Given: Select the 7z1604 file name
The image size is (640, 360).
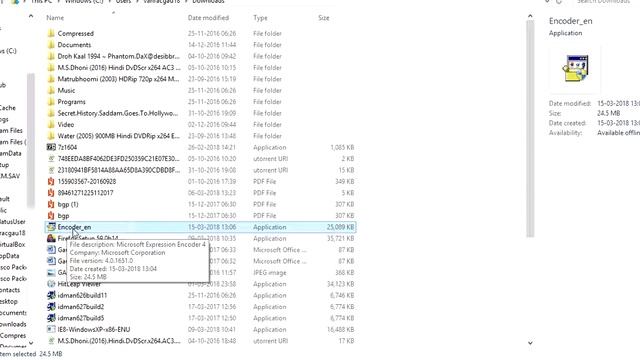Looking at the screenshot, I should click(x=67, y=147).
